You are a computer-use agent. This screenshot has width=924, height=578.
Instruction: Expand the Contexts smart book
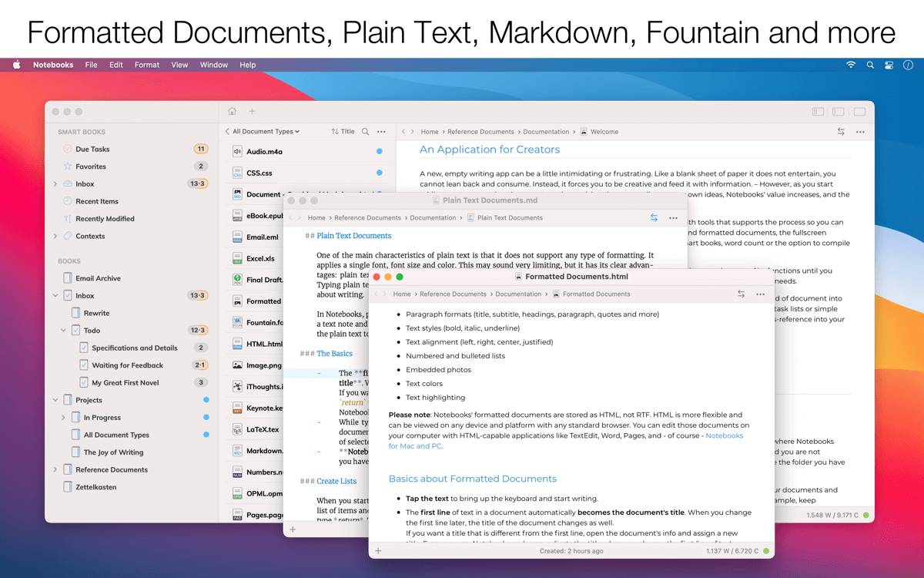(x=55, y=236)
